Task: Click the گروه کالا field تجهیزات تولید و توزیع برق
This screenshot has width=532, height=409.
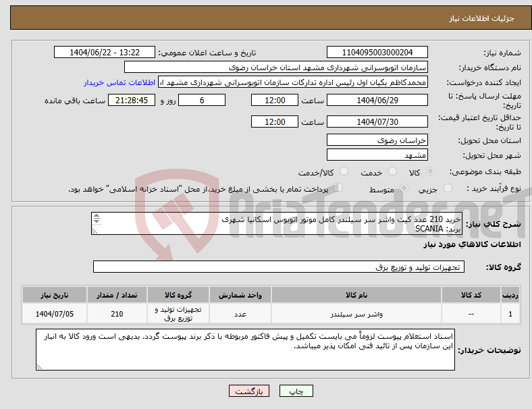Action: (x=279, y=267)
